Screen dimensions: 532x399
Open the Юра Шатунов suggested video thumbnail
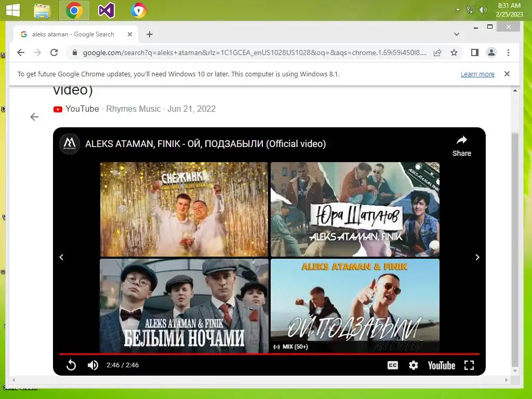coord(355,209)
